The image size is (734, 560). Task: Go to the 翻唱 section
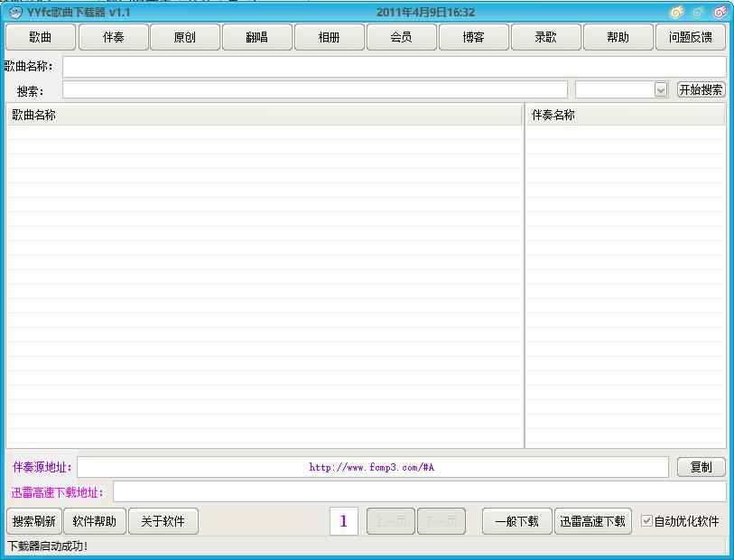coord(257,37)
